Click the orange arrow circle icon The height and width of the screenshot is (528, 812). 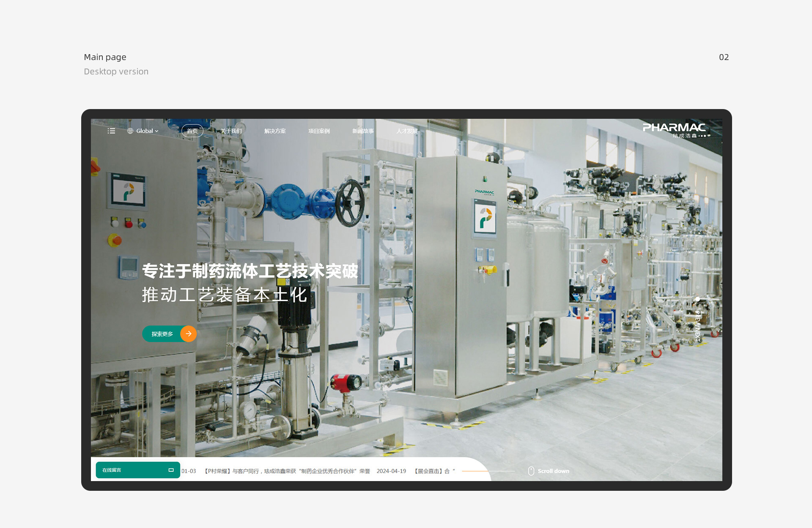click(x=188, y=334)
